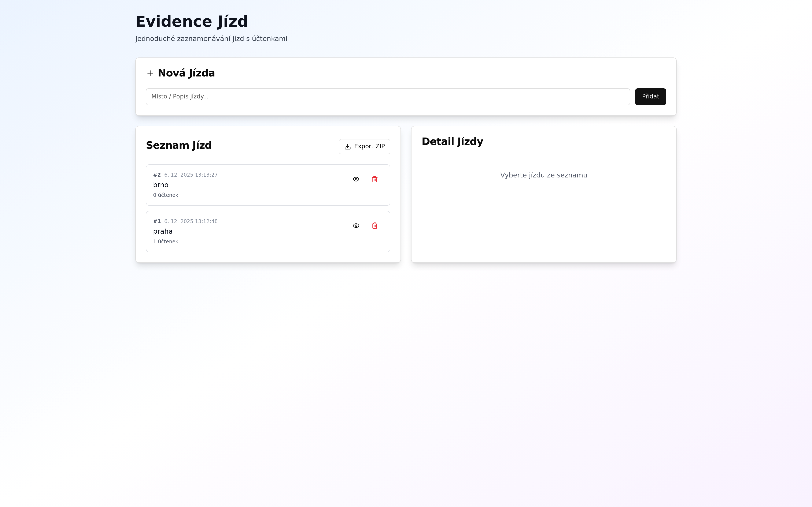Click the Seznam Jízd heading
Image resolution: width=812 pixels, height=507 pixels.
click(179, 146)
